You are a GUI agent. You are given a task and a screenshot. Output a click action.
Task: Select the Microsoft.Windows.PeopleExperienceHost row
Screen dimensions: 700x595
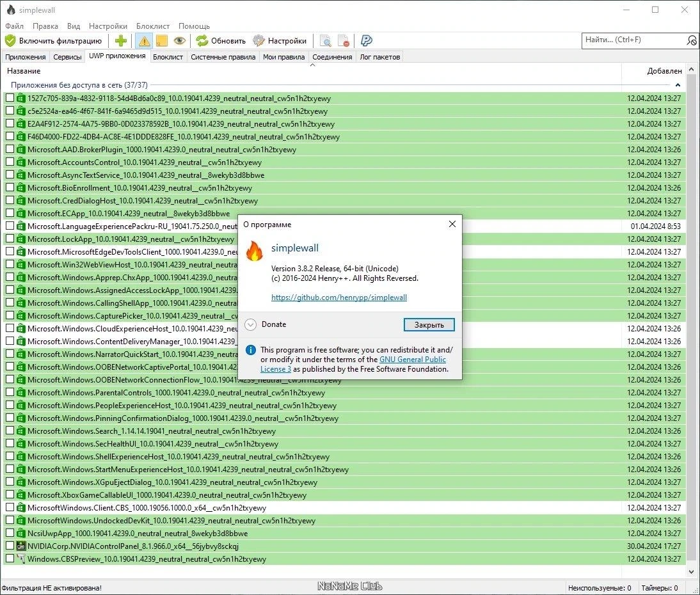(x=344, y=405)
